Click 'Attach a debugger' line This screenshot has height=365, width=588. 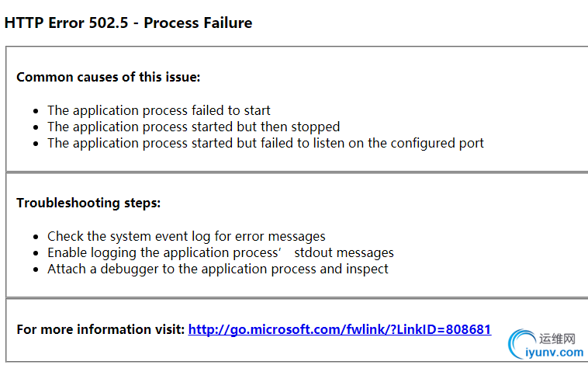(x=217, y=269)
